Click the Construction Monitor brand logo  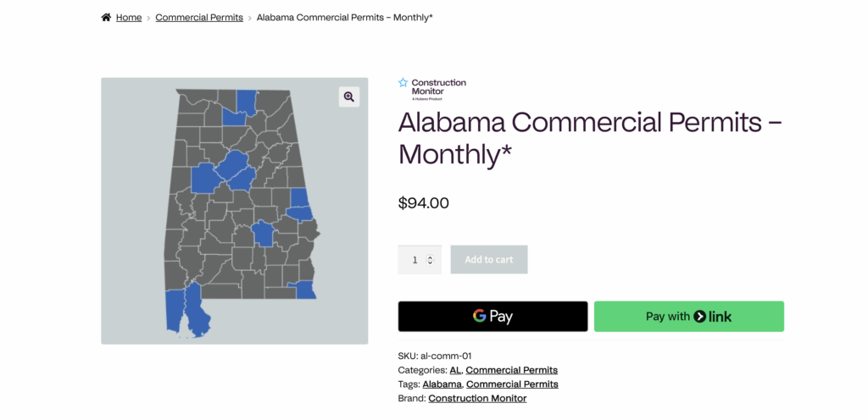pyautogui.click(x=432, y=88)
